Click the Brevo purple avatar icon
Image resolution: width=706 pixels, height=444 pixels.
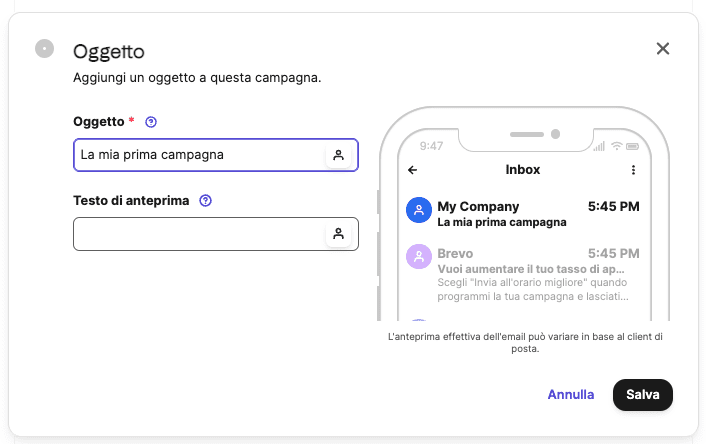[x=419, y=257]
